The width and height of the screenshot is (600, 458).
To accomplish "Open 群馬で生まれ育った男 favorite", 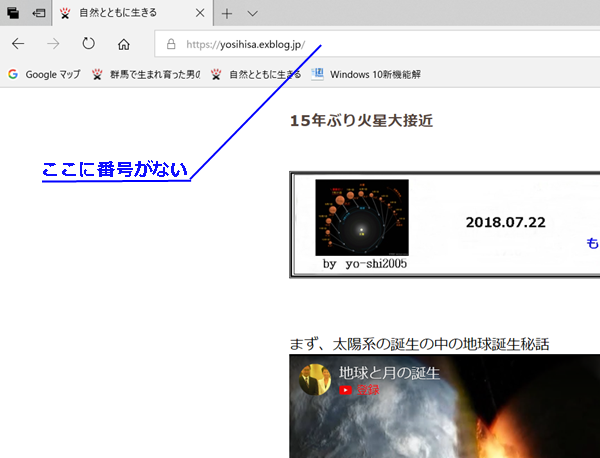I will click(146, 74).
